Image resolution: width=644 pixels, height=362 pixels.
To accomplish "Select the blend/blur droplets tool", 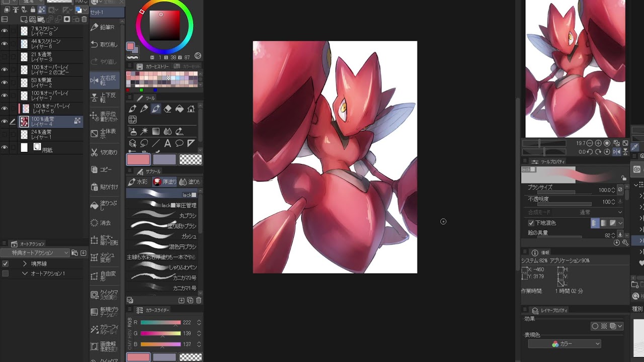I will (168, 131).
